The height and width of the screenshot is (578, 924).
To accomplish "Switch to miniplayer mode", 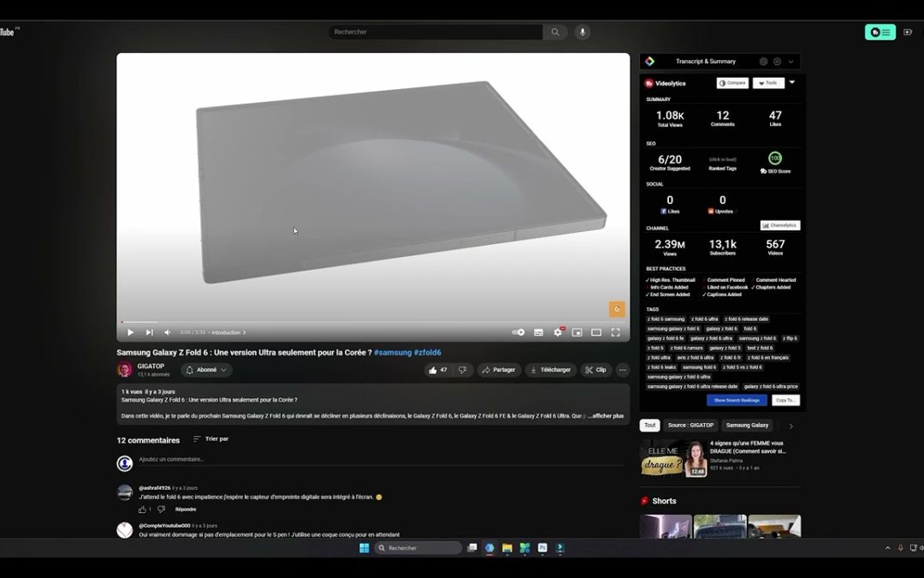I will tap(577, 332).
